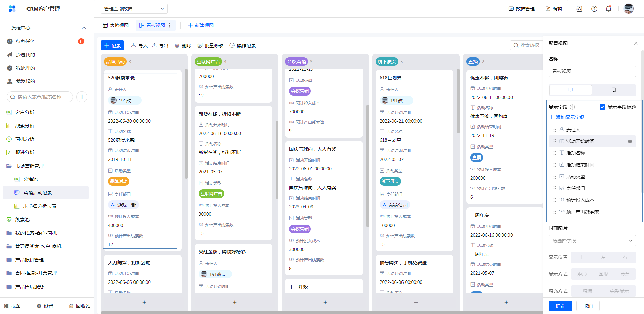Screen dimensions: 644x314
Task: Collapse the 流程中心 section
Action: coord(84,28)
